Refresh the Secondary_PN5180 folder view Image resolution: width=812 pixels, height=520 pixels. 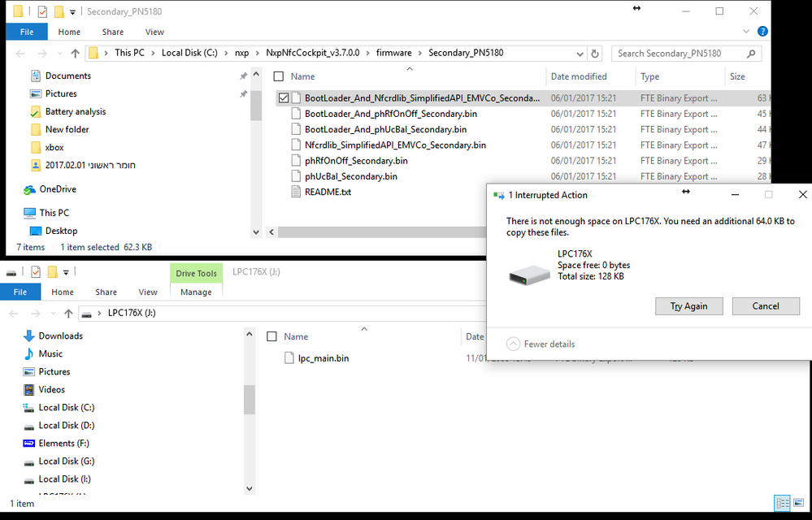(x=597, y=53)
